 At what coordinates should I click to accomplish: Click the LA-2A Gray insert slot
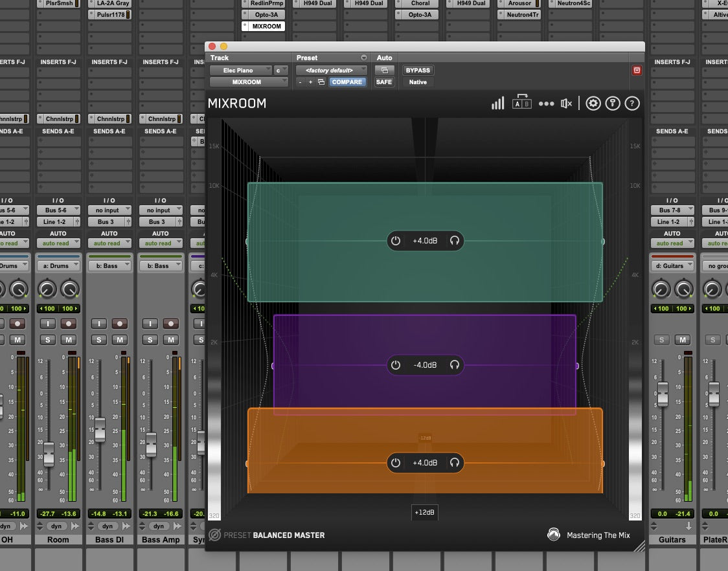109,3
